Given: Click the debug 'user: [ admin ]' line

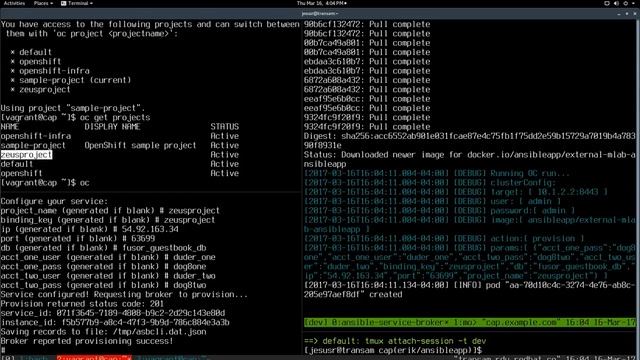Looking at the screenshot, I should [x=432, y=201].
